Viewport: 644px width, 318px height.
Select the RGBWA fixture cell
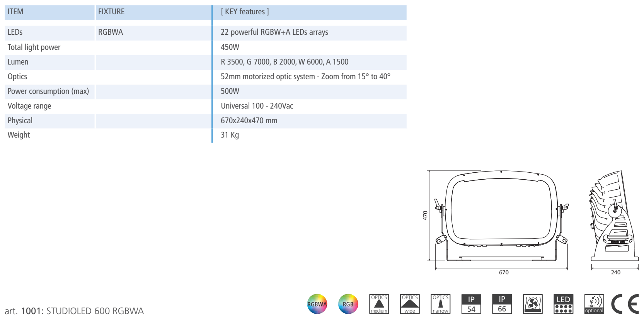[111, 32]
